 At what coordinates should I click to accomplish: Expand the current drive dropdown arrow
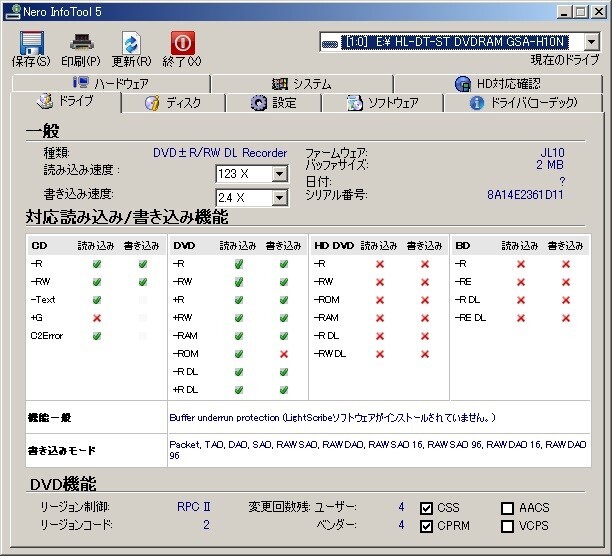pyautogui.click(x=592, y=42)
